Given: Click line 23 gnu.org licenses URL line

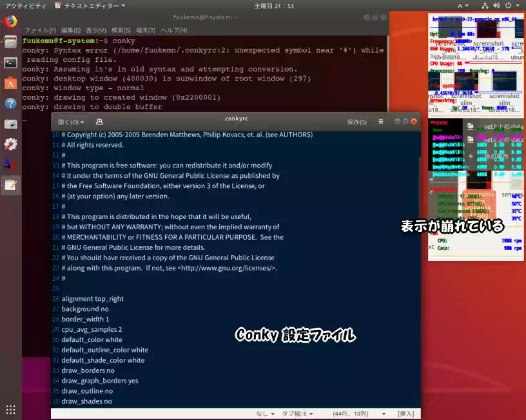Looking at the screenshot, I should pyautogui.click(x=170, y=268).
